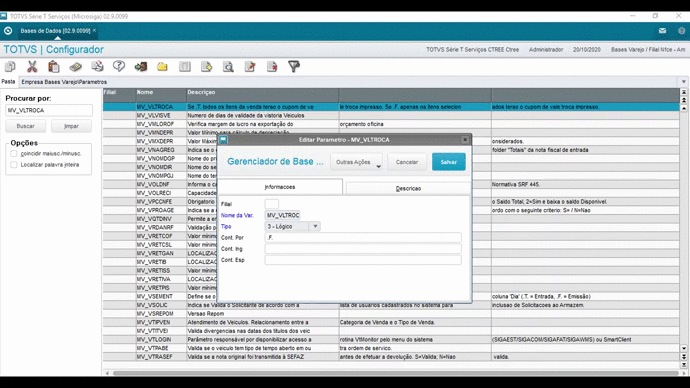Select the MV_VTRASEF row
This screenshot has height=388, width=690.
391,357
